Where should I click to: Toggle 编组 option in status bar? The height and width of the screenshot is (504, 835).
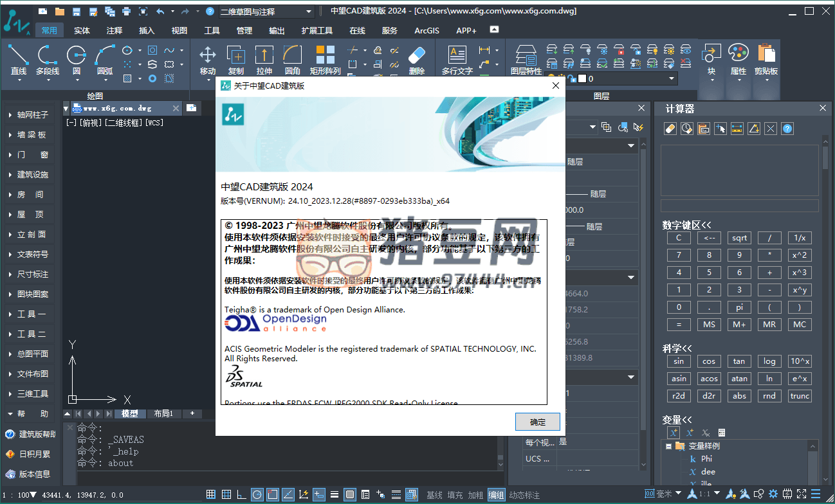496,495
